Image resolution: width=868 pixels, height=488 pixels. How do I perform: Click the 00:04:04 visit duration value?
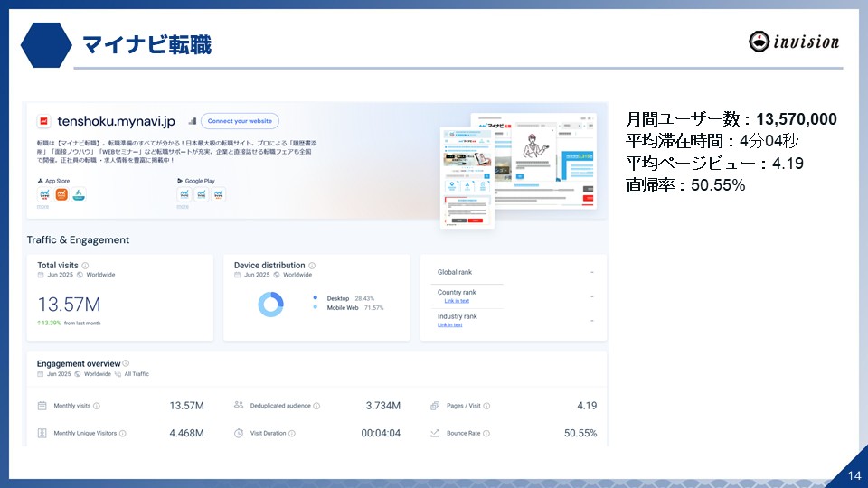(x=381, y=433)
